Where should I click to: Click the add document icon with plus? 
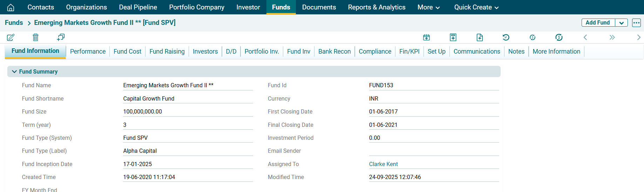pyautogui.click(x=480, y=37)
